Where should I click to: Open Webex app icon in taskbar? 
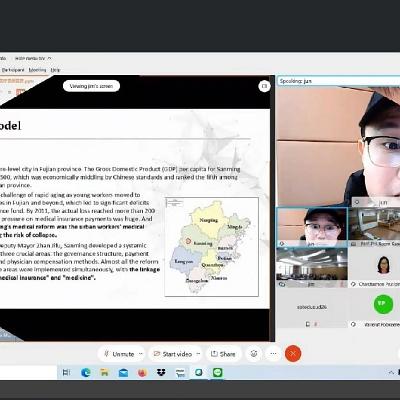199,373
